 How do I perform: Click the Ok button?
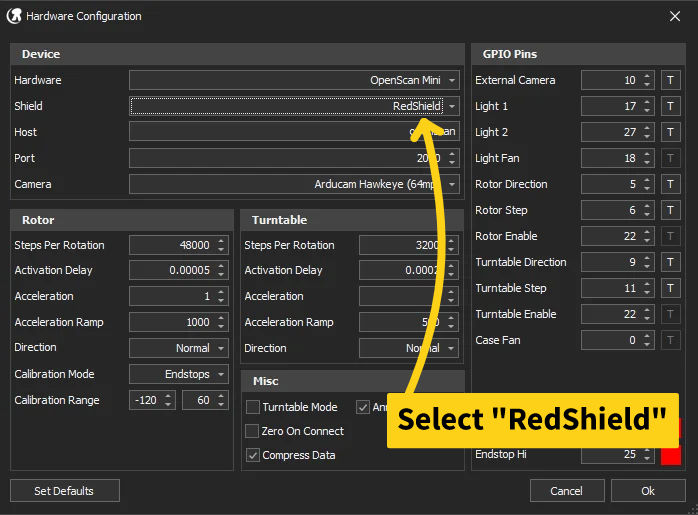click(x=648, y=491)
